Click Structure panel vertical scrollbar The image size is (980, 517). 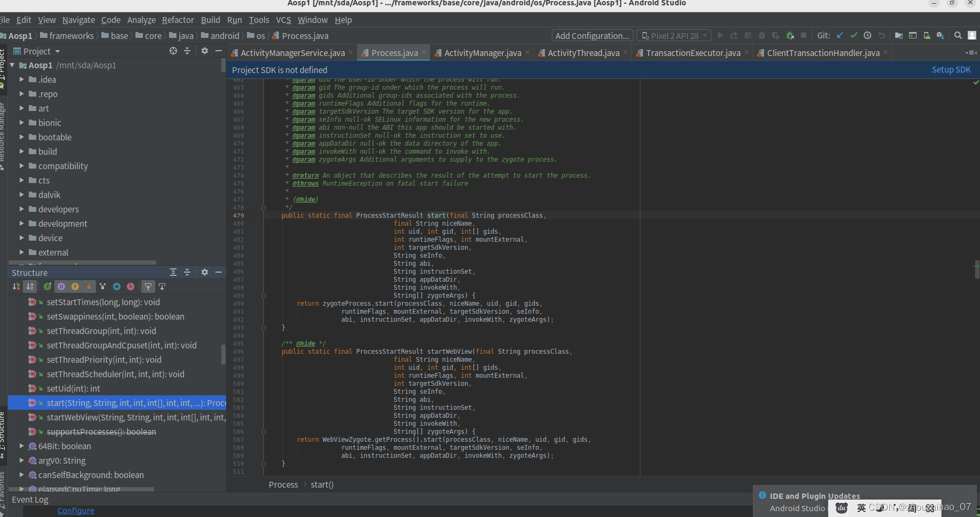[223, 354]
